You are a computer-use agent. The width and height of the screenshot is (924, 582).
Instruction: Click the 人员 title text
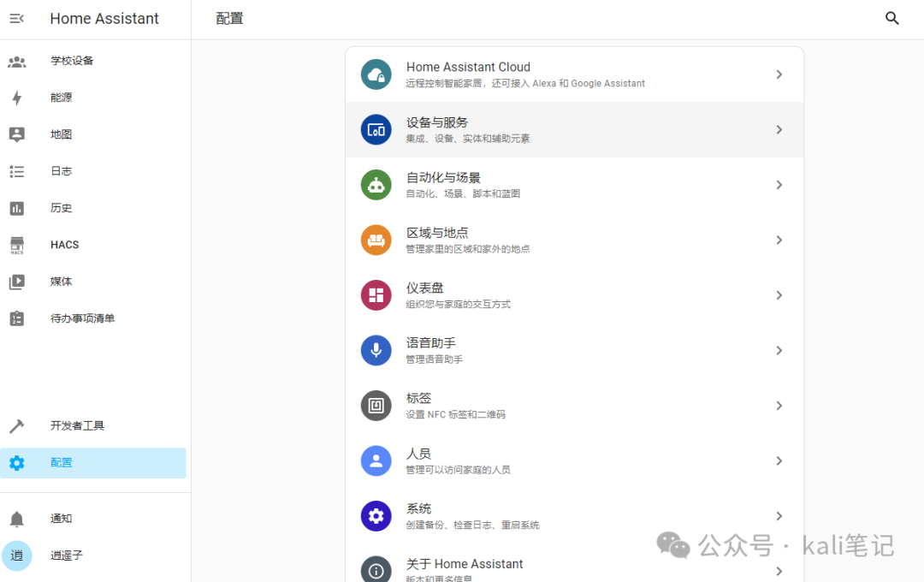(x=418, y=454)
